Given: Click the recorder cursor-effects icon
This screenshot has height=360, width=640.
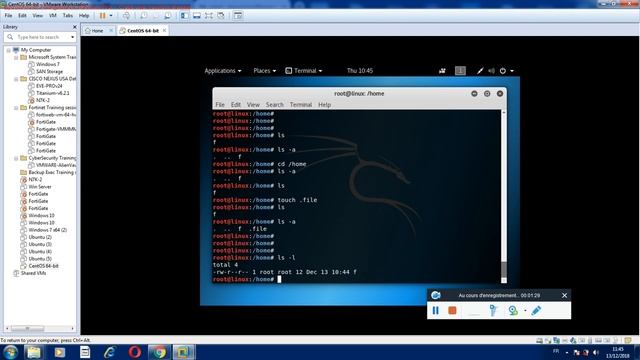Looking at the screenshot, I should [493, 311].
